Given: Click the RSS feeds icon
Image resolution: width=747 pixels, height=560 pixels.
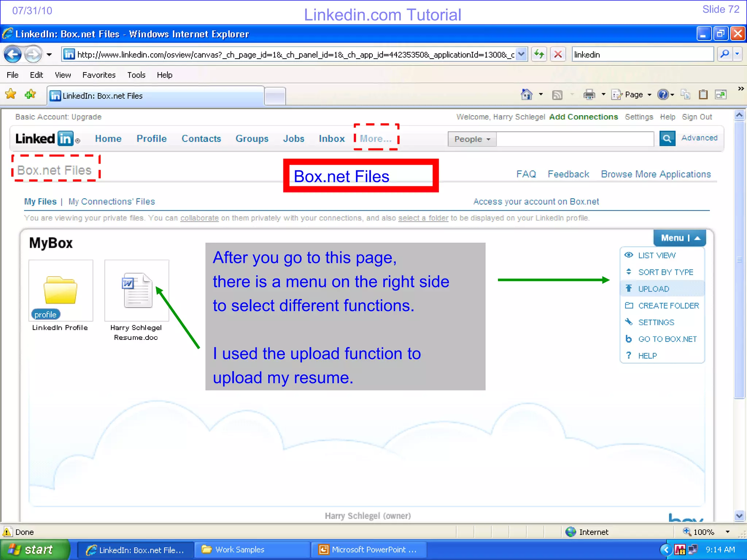Looking at the screenshot, I should coord(557,95).
